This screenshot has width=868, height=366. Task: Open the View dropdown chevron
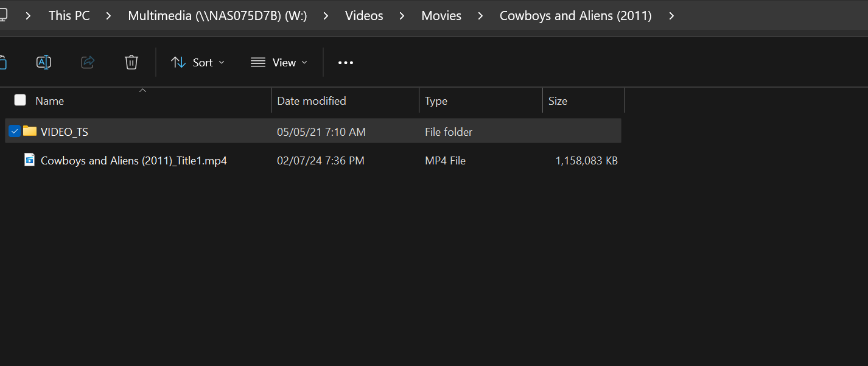(x=304, y=62)
